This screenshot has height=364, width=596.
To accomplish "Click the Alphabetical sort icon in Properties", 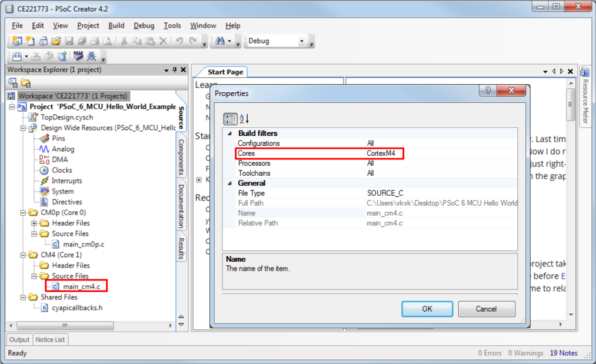I will (244, 119).
